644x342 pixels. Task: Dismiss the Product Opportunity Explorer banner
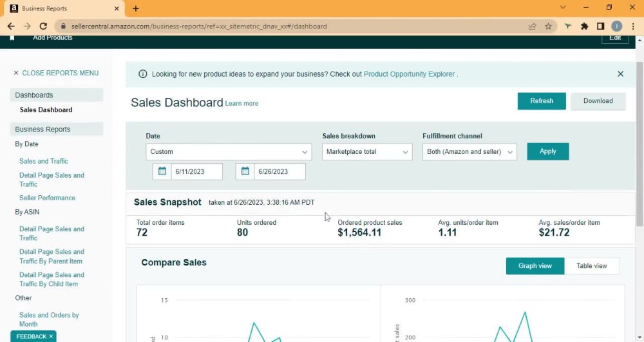coord(621,74)
